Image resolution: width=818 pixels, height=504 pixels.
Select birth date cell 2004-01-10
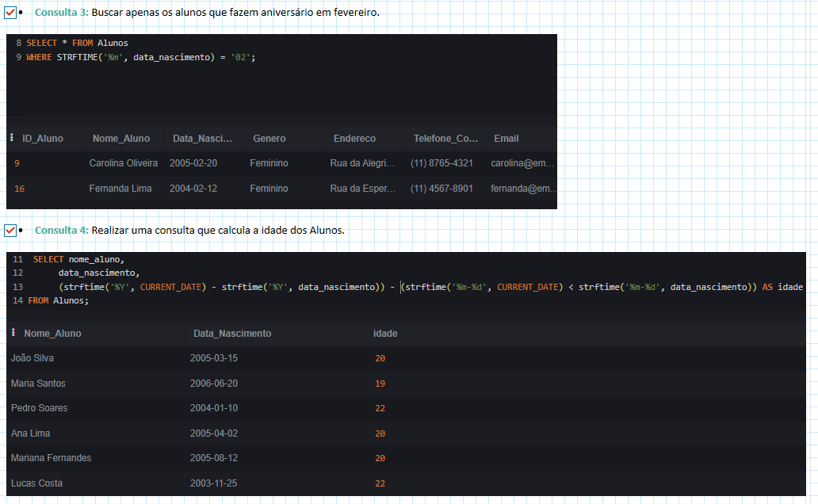pos(214,408)
